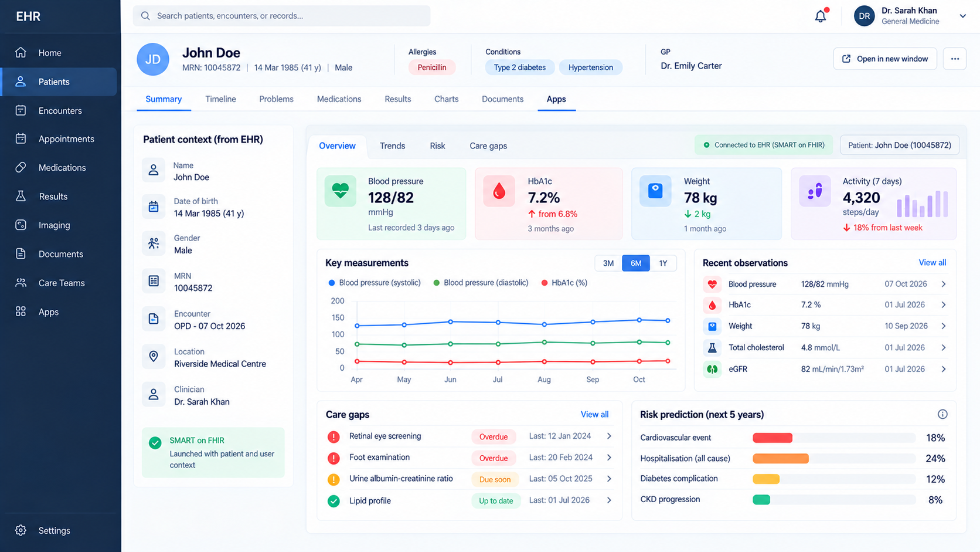Expand the Dr. Sarah Khan user menu
This screenshot has width=980, height=552.
962,16
